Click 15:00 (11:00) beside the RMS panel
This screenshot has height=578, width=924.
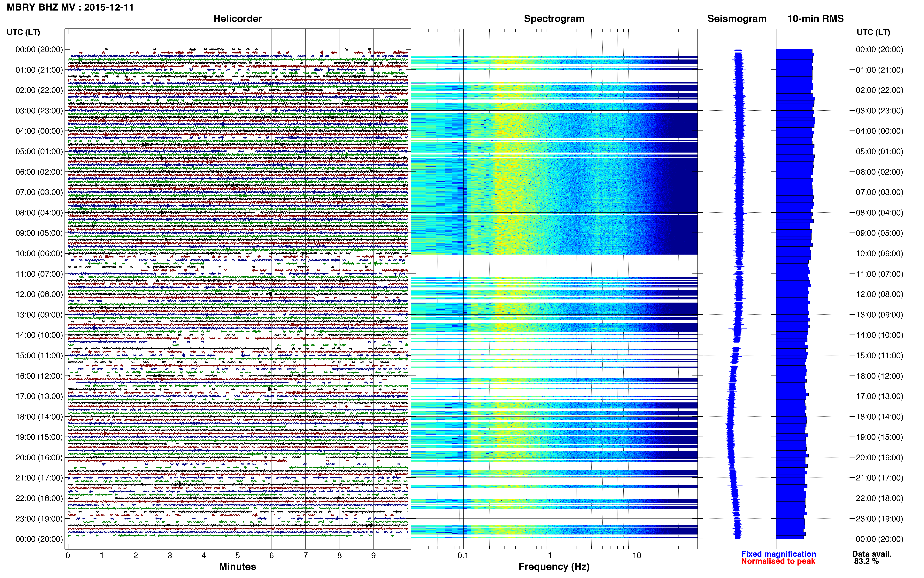coord(879,355)
